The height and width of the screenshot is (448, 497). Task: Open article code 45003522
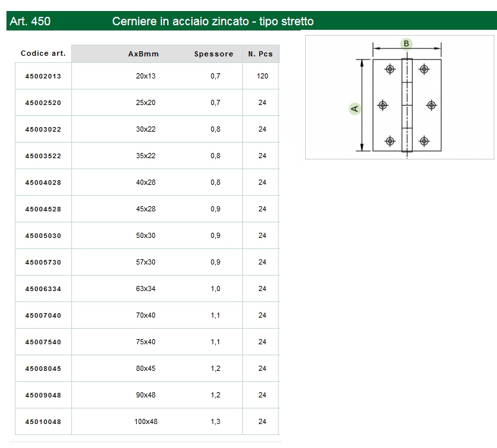pyautogui.click(x=43, y=156)
